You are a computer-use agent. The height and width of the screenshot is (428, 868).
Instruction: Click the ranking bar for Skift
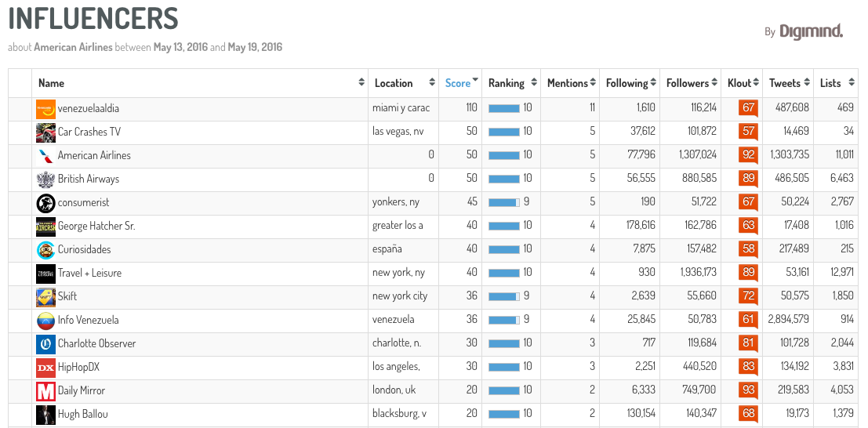(x=503, y=296)
